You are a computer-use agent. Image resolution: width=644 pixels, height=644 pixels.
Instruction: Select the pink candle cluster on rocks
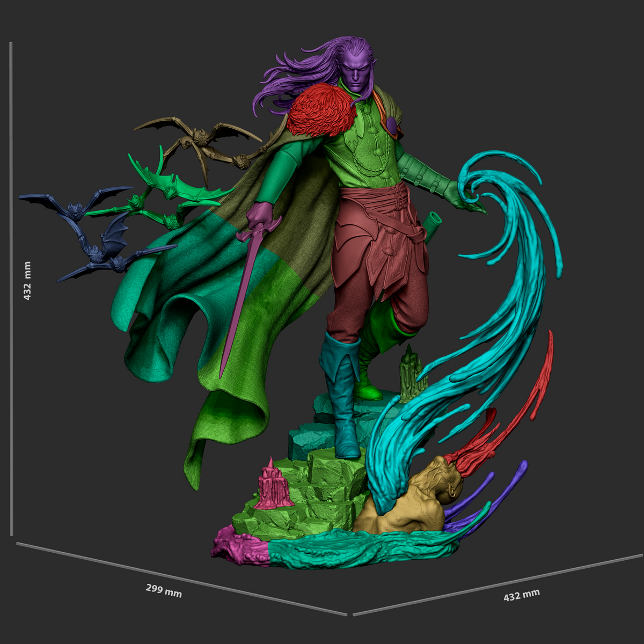tap(275, 485)
